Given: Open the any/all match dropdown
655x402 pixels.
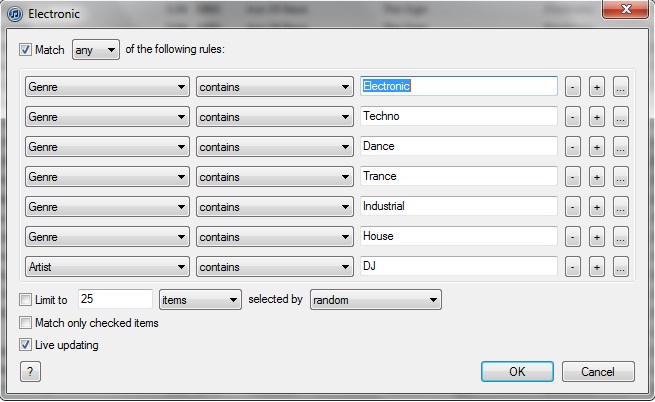Looking at the screenshot, I should pyautogui.click(x=96, y=49).
